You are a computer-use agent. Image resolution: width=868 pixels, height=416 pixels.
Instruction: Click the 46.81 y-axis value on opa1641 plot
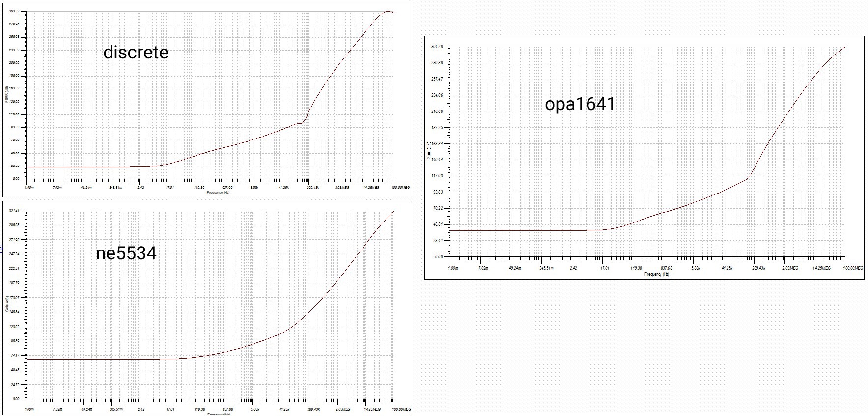438,224
